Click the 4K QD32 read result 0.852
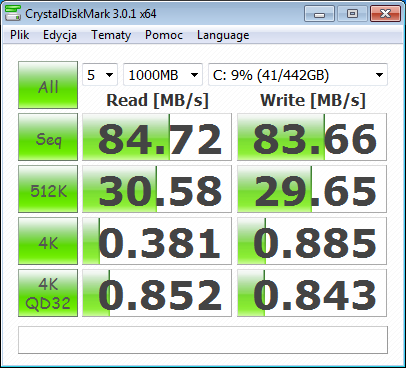 pyautogui.click(x=157, y=293)
